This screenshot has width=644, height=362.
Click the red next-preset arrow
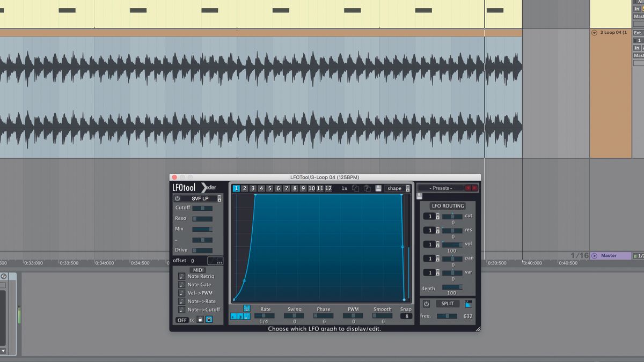coord(474,188)
